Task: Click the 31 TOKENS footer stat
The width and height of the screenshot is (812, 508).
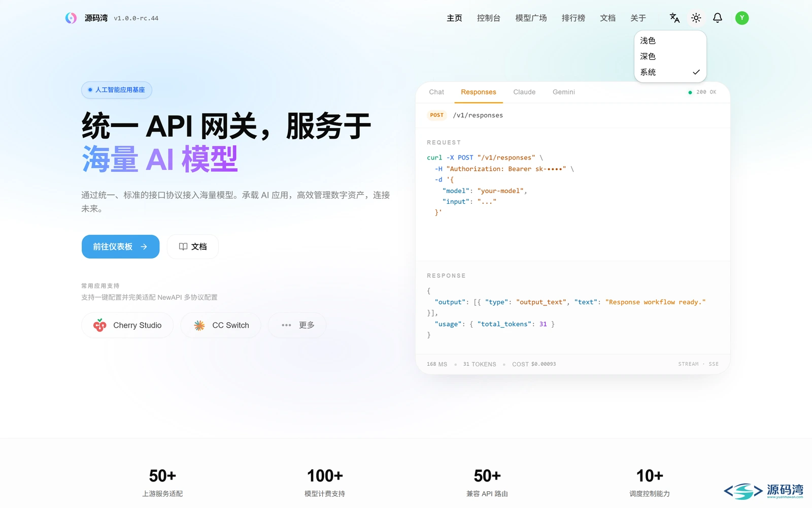Action: [480, 364]
